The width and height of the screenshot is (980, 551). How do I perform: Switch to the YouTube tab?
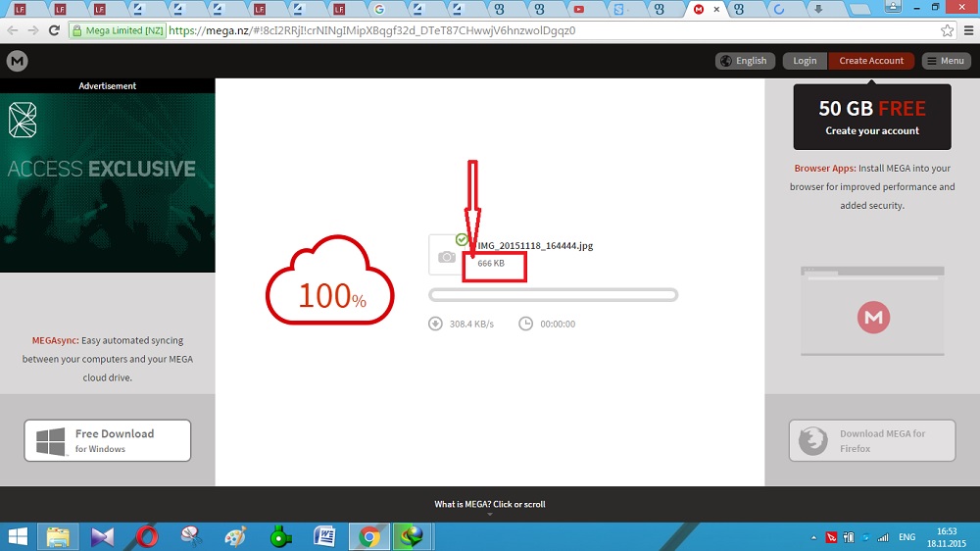pos(587,10)
